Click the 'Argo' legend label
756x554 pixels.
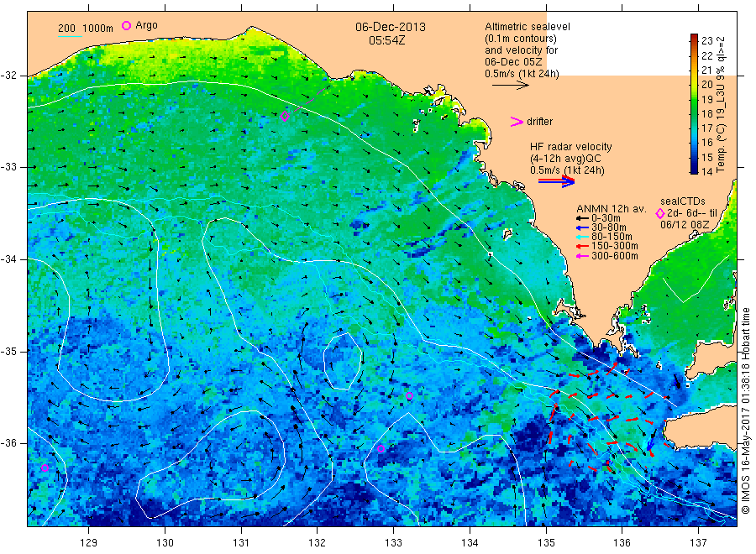(x=146, y=25)
